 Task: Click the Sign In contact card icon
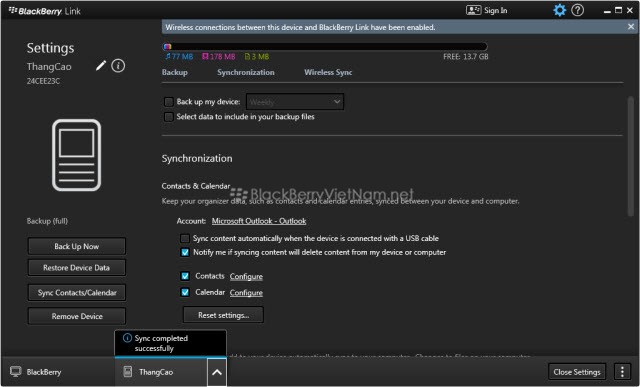click(473, 10)
